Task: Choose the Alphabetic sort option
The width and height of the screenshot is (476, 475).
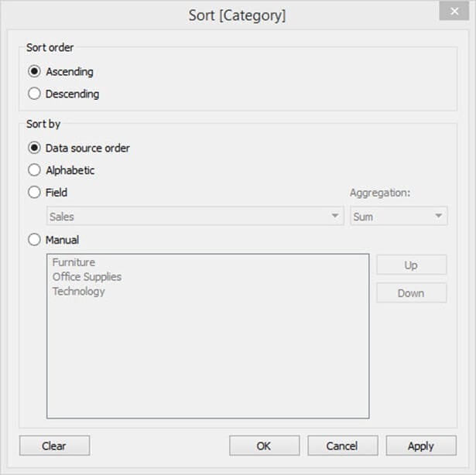Action: [x=34, y=170]
